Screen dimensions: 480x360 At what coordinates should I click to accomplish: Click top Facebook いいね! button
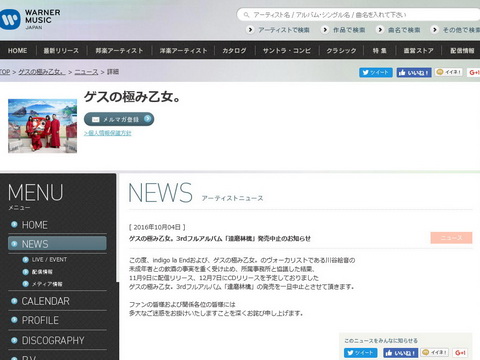pos(414,72)
